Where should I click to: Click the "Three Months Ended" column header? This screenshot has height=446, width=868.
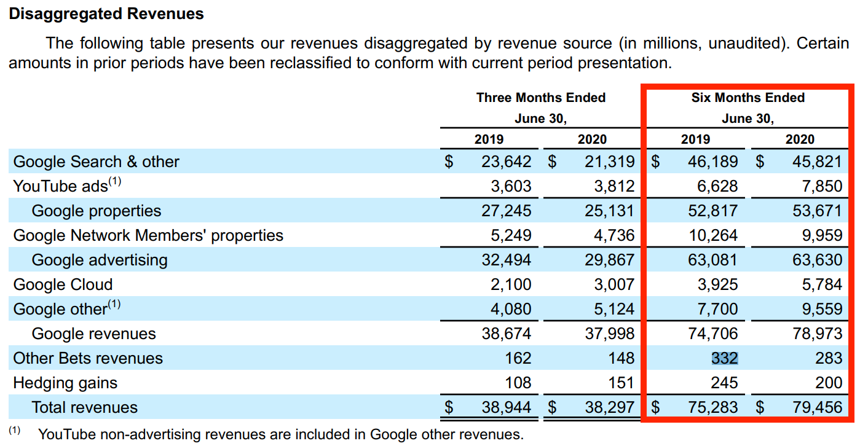coord(541,98)
